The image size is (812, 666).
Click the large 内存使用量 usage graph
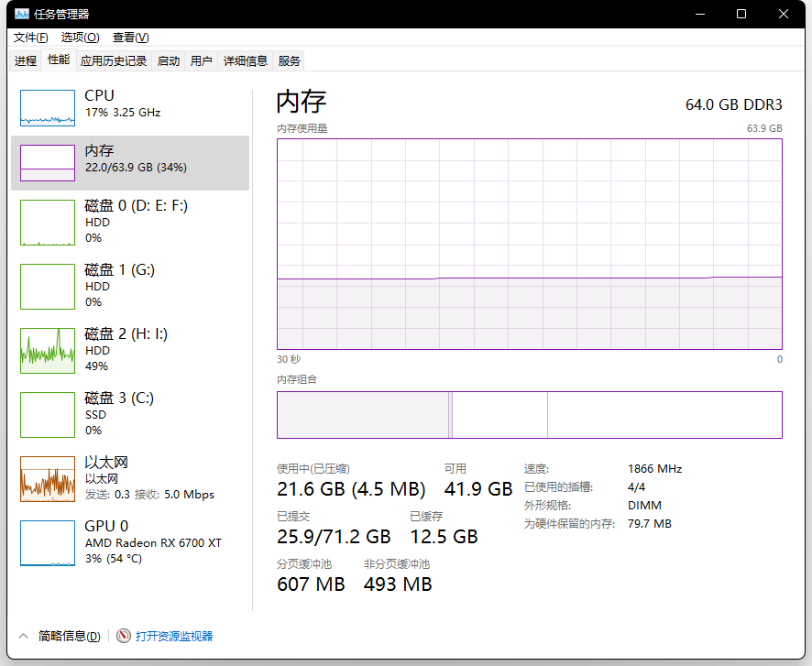tap(529, 244)
